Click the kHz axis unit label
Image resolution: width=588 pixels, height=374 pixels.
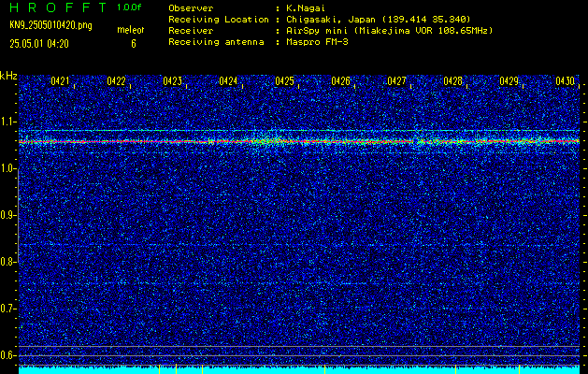[x=8, y=76]
